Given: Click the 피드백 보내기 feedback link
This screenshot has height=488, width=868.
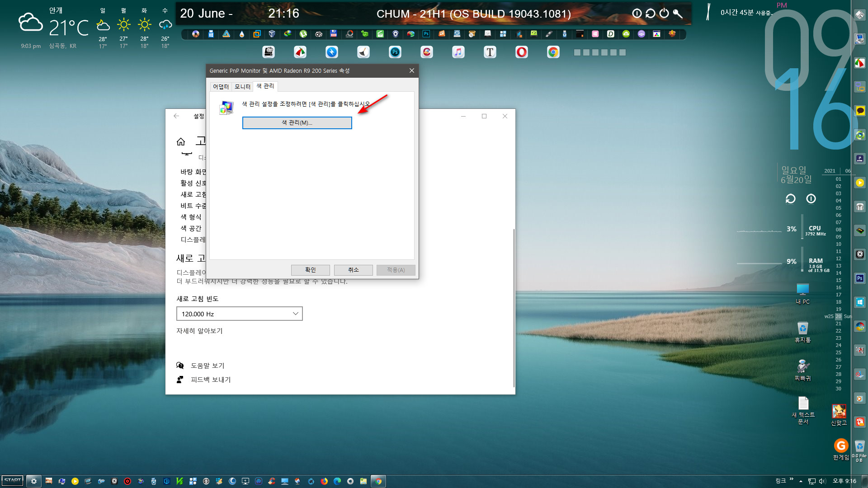Looking at the screenshot, I should 211,380.
